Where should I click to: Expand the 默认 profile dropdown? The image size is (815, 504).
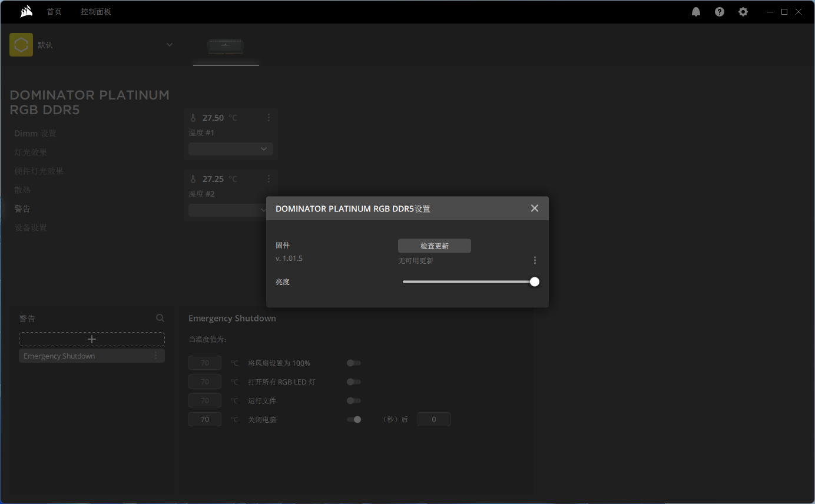click(x=170, y=45)
